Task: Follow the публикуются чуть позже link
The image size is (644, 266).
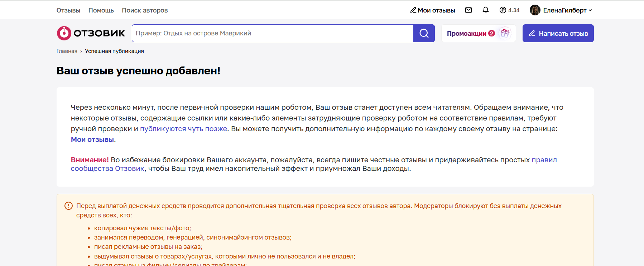Action: click(x=184, y=129)
